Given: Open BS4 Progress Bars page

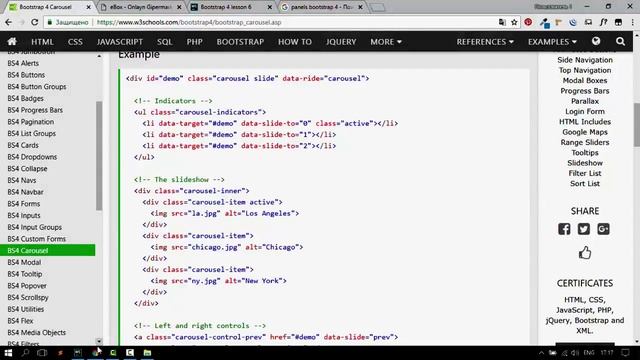Looking at the screenshot, I should 35,110.
